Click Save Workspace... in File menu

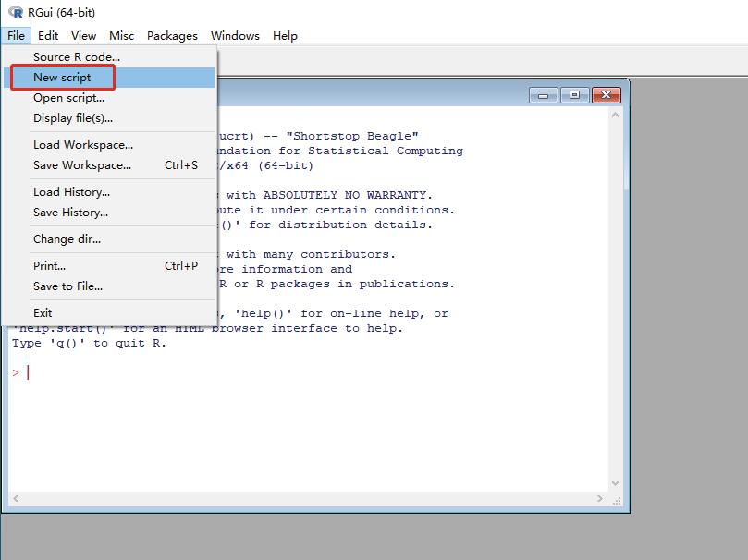pos(82,165)
